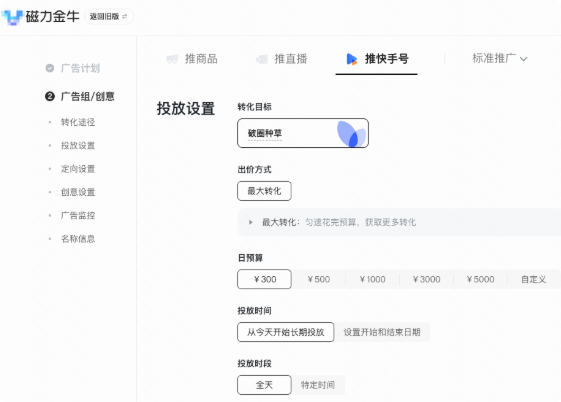Click the leaf icon on 破圈种草 card
Image resolution: width=561 pixels, height=402 pixels.
[351, 134]
